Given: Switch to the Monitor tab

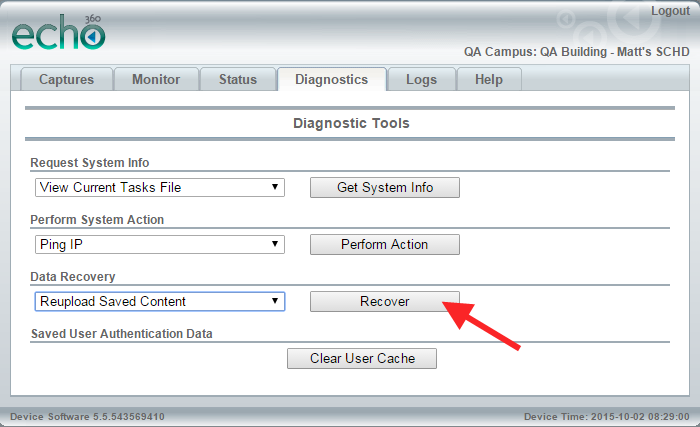Looking at the screenshot, I should [156, 80].
